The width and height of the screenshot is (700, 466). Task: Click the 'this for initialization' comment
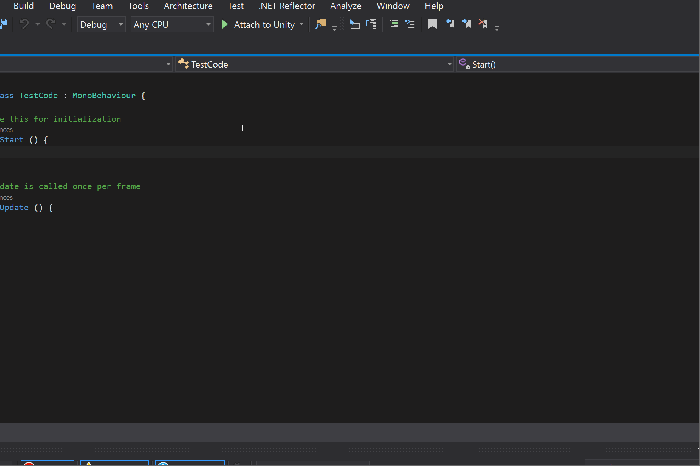click(65, 119)
